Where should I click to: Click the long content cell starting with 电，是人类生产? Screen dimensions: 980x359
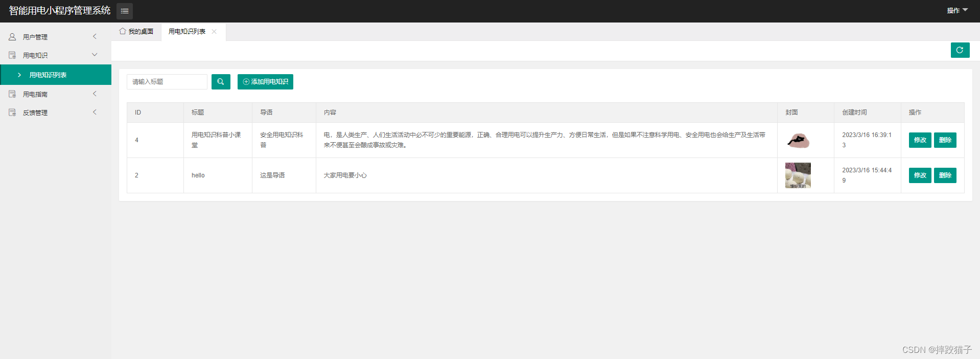tap(547, 140)
